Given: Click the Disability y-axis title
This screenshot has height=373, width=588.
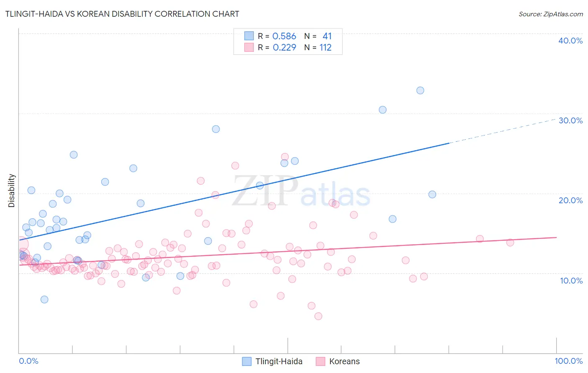Looking at the screenshot, I should point(11,191).
